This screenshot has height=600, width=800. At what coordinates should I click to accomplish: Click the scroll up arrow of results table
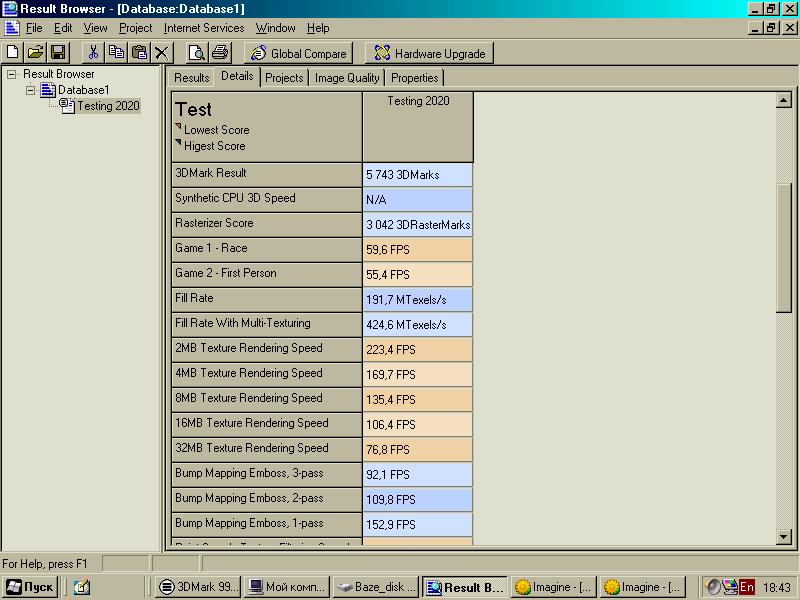[783, 100]
